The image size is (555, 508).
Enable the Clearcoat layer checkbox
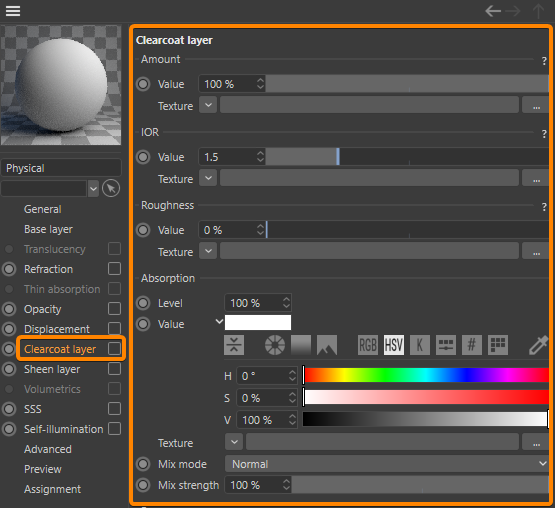pos(114,349)
